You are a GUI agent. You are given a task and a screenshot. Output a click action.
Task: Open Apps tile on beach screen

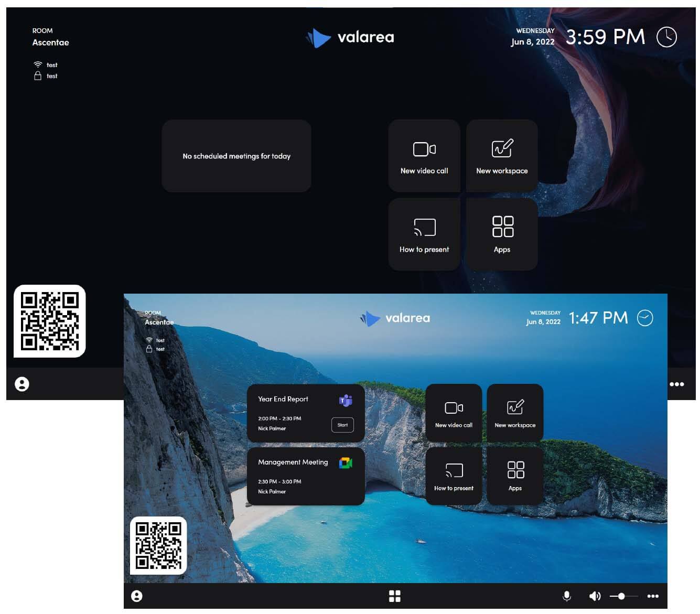tap(515, 476)
